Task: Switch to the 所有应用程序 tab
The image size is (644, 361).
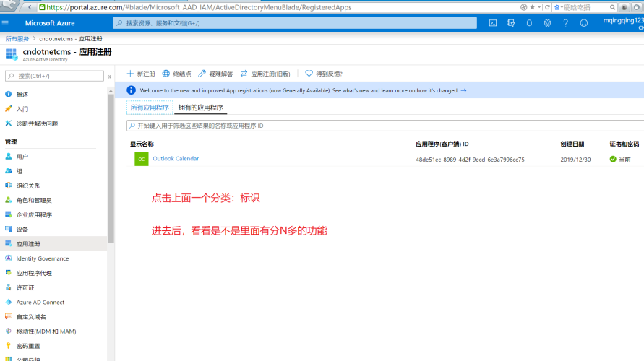Action: (x=150, y=108)
